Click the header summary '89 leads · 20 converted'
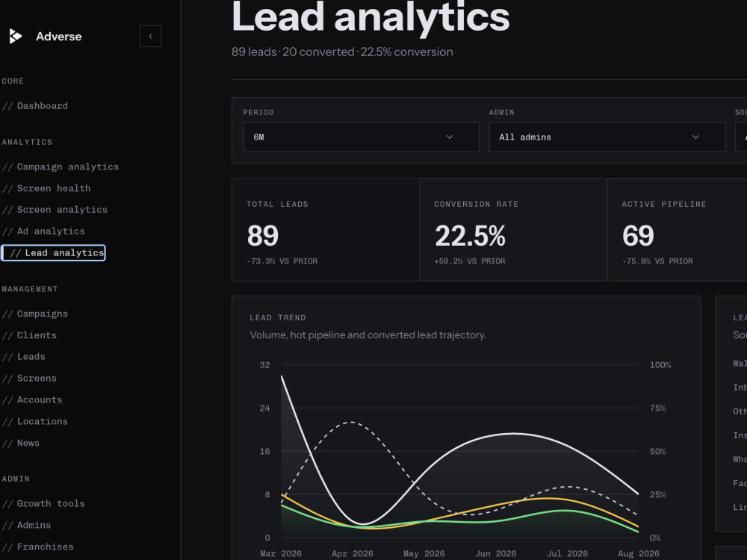Viewport: 747px width, 560px height. point(293,52)
